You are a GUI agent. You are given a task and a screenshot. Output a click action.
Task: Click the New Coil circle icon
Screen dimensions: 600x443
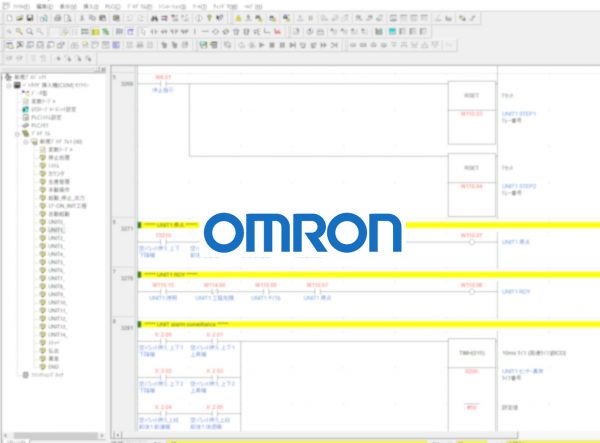pos(215,31)
